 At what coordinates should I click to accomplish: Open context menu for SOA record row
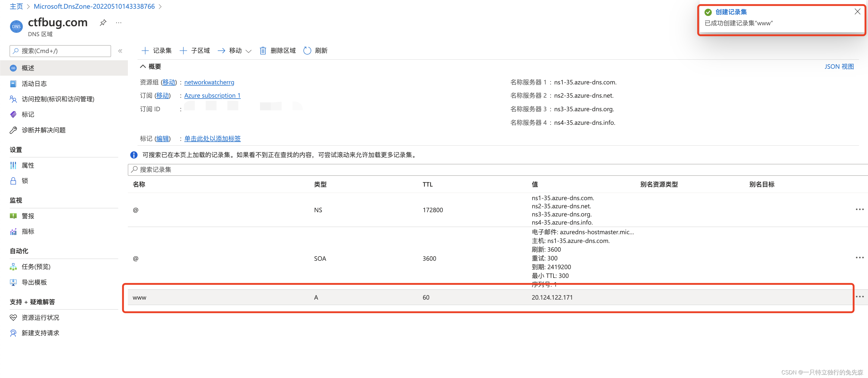[860, 258]
